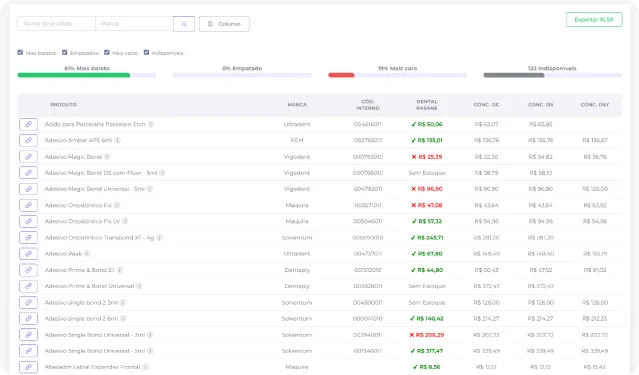Open link icon for Adesivo Prime & Bond 2.1
This screenshot has height=375, width=639.
(28, 270)
